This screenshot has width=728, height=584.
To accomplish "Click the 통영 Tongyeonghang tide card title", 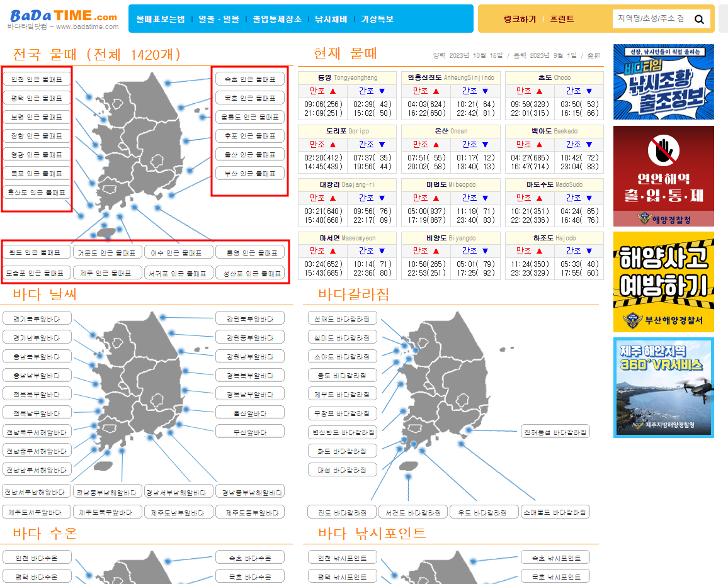I will (x=347, y=77).
